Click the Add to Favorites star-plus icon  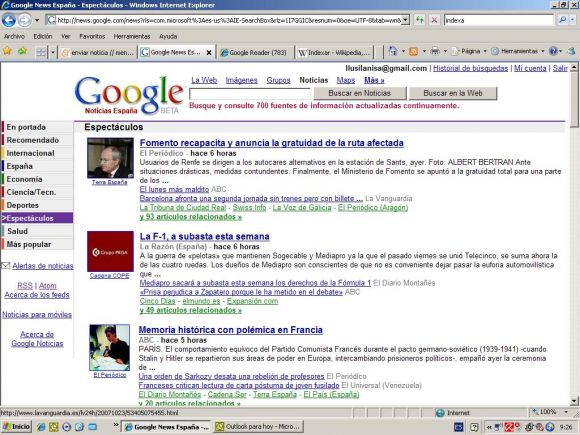tap(22, 51)
